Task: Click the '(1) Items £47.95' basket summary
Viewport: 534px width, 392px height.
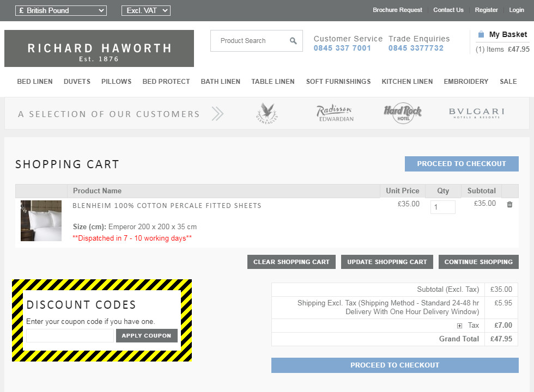Action: coord(502,50)
